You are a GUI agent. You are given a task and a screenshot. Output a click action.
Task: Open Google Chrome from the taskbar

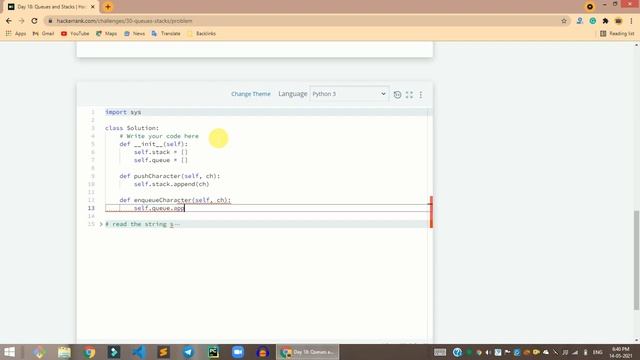[89, 352]
